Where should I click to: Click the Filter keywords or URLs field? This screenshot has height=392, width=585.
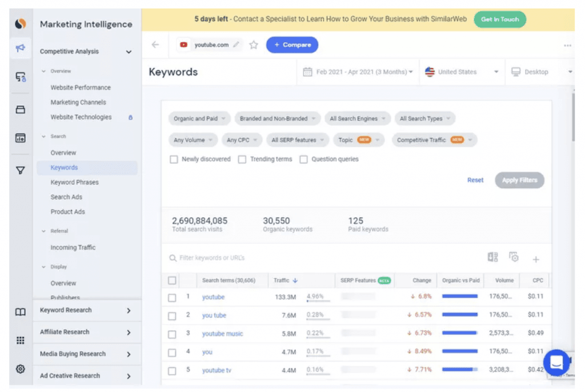tap(324, 258)
